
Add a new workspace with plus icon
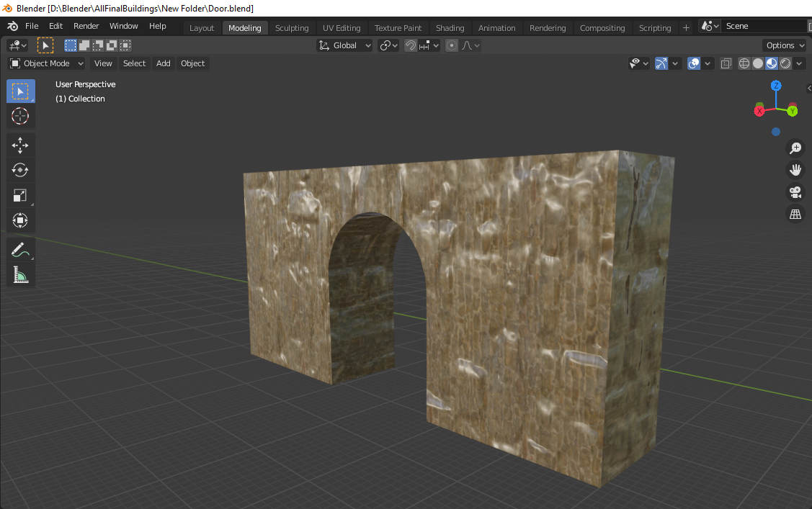tap(686, 28)
